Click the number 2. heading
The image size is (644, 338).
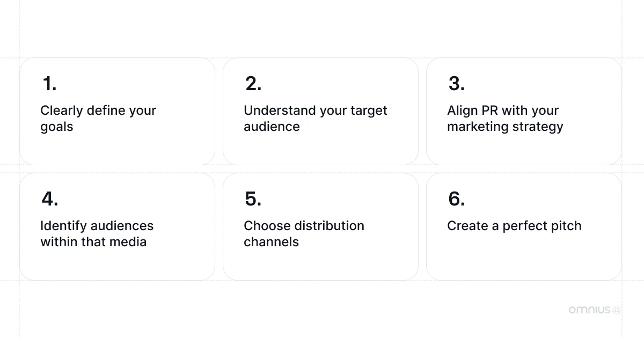[x=253, y=84]
